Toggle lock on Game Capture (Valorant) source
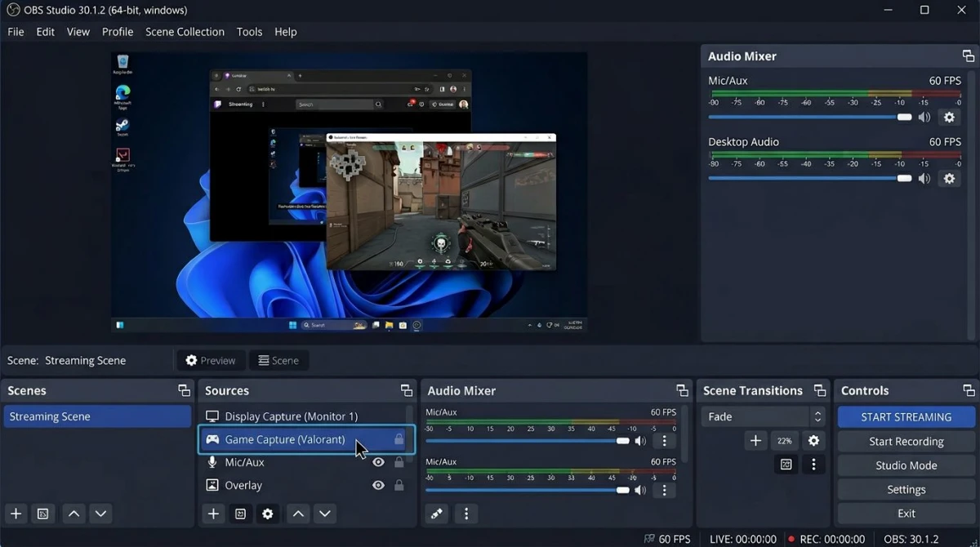 pos(399,439)
